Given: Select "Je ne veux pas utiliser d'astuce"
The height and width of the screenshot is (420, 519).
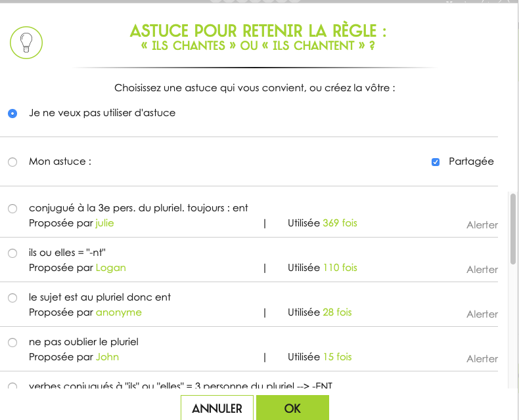Looking at the screenshot, I should tap(12, 114).
